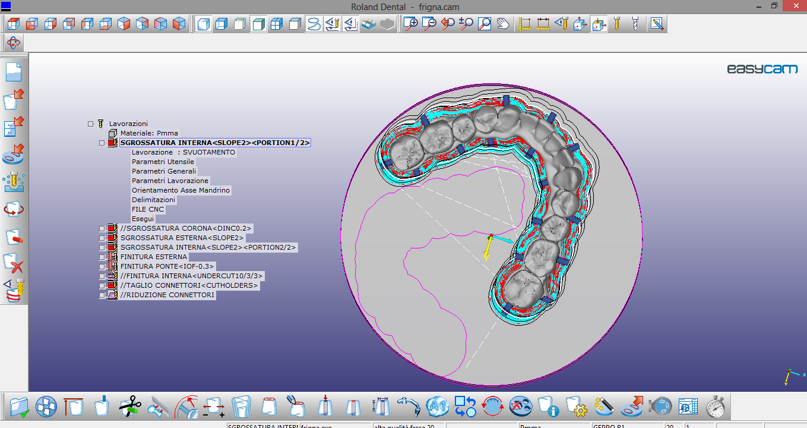Open the FILE CNC entry
Viewport: 807px width, 428px height.
click(147, 209)
